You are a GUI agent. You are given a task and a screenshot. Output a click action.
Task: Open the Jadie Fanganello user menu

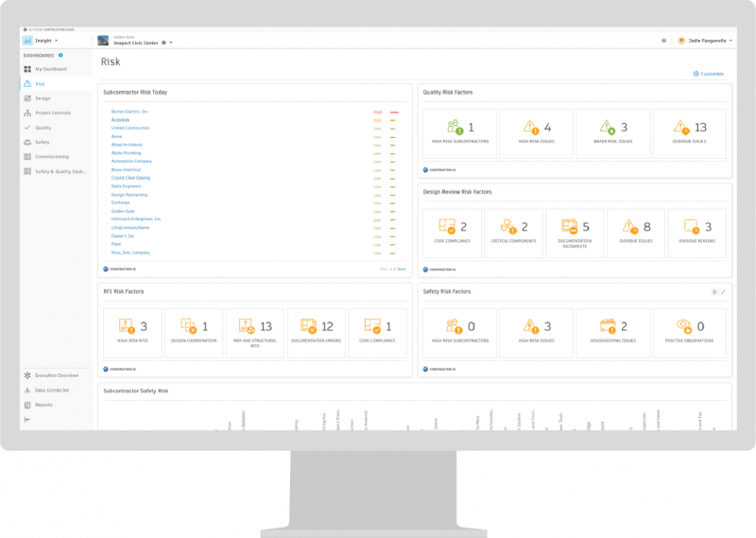705,41
